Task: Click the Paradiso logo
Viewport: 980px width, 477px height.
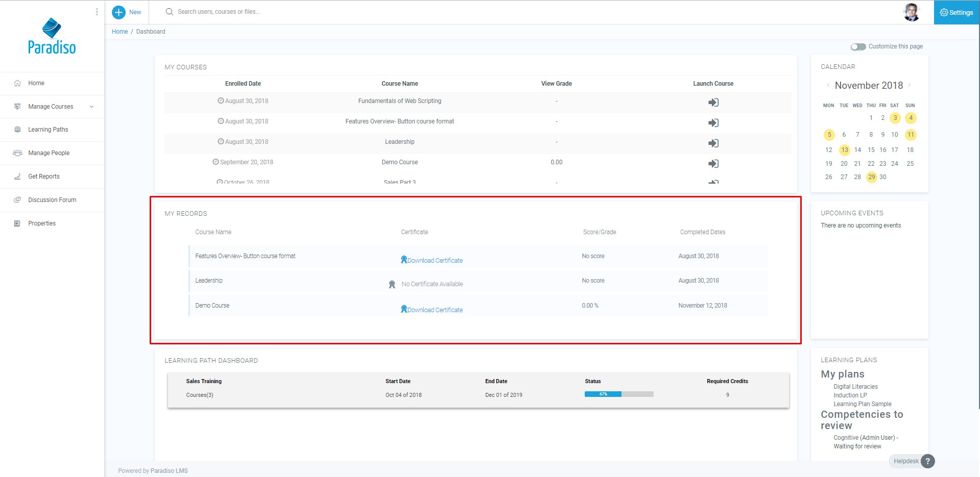Action: point(52,37)
